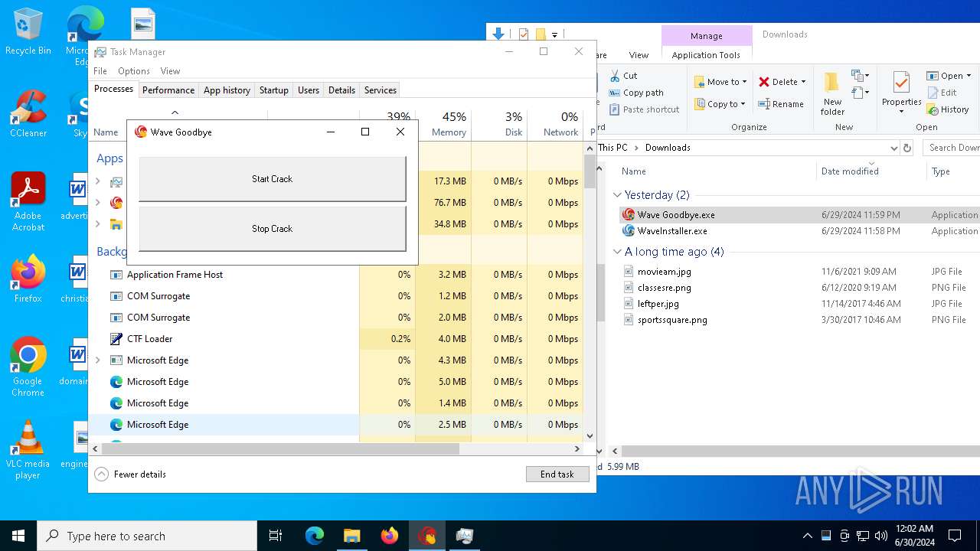980x551 pixels.
Task: Collapse the A long time ago group
Action: pyautogui.click(x=618, y=252)
